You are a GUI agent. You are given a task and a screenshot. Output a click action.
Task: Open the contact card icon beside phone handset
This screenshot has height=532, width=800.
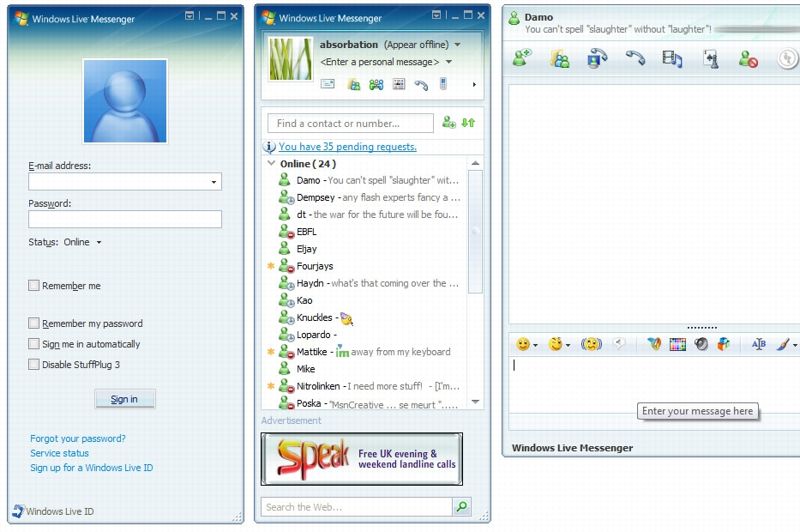398,84
